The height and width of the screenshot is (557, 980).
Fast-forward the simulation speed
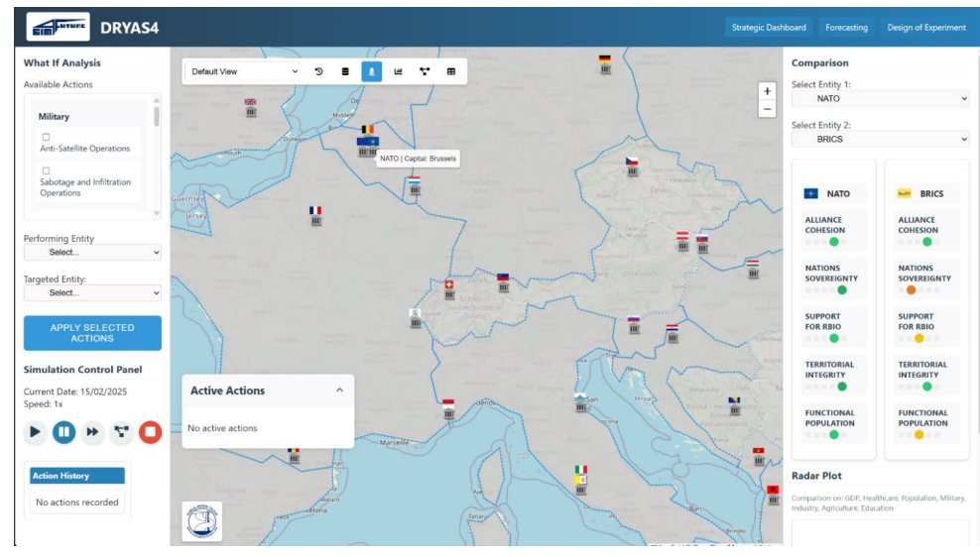[92, 432]
